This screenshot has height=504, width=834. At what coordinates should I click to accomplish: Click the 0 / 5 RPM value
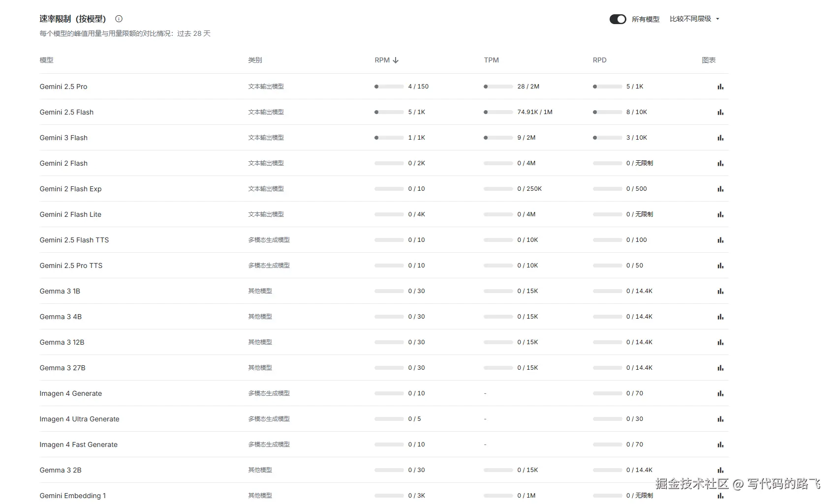point(414,419)
